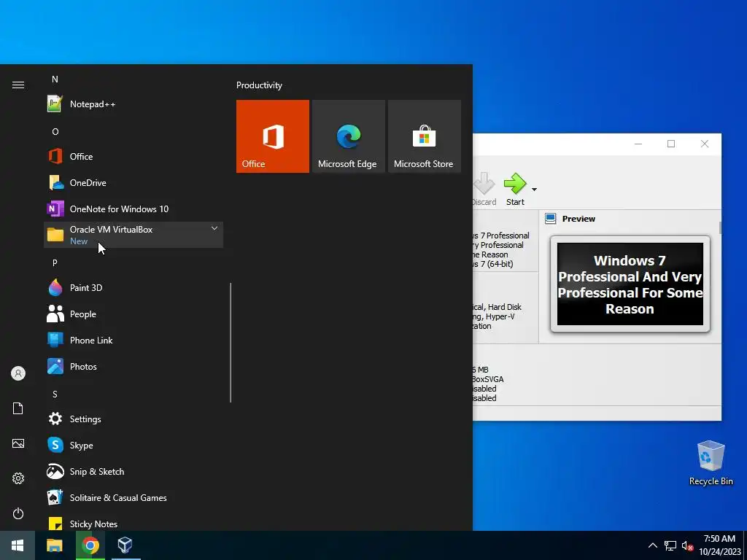Click the Windows Start button
Viewport: 747px width, 560px height.
point(18,545)
